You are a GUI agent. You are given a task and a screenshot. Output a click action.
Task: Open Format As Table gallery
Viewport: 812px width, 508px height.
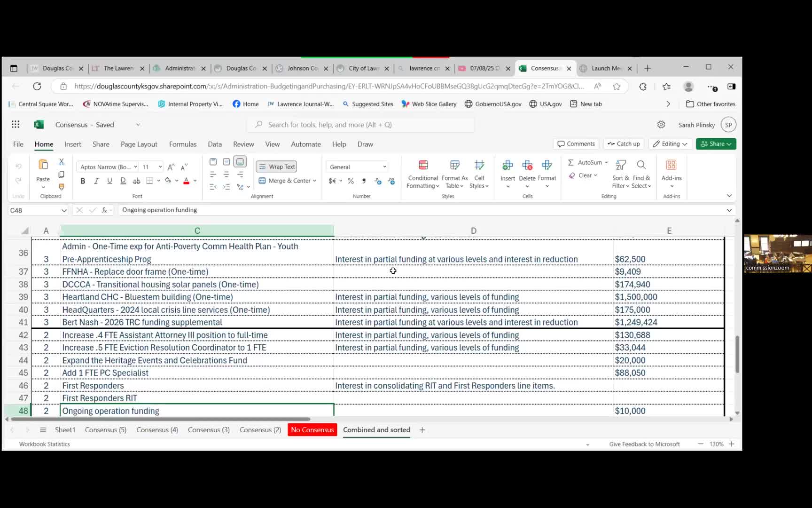pyautogui.click(x=454, y=174)
